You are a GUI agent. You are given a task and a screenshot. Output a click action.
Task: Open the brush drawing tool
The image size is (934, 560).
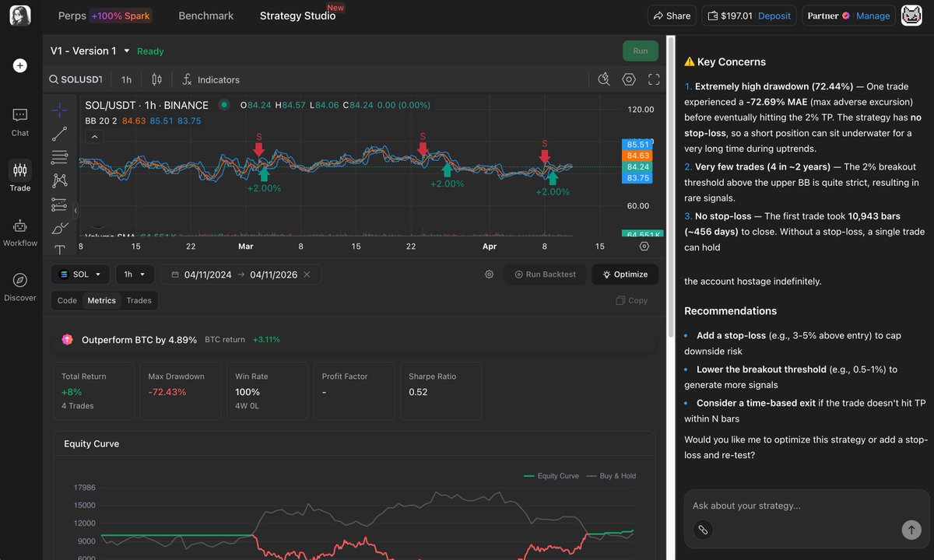click(59, 228)
